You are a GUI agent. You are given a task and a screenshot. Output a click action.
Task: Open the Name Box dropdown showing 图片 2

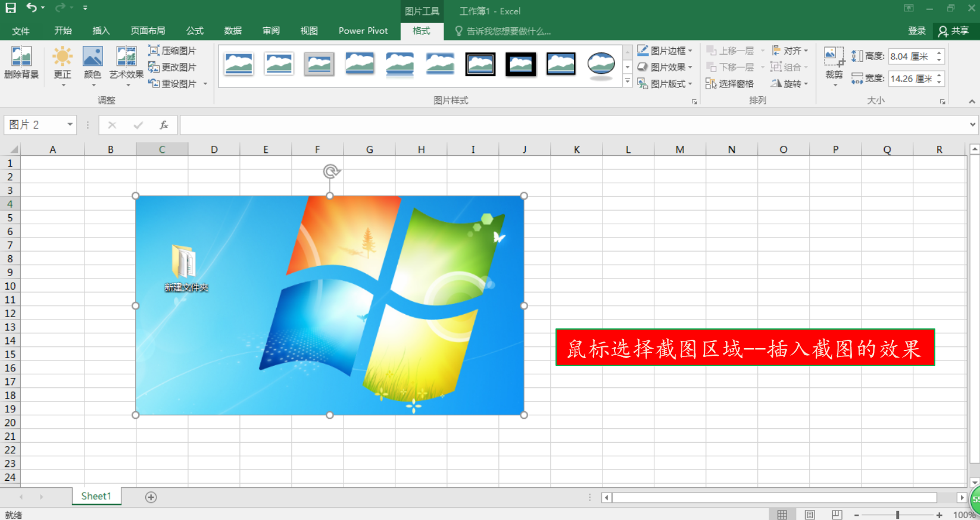70,124
